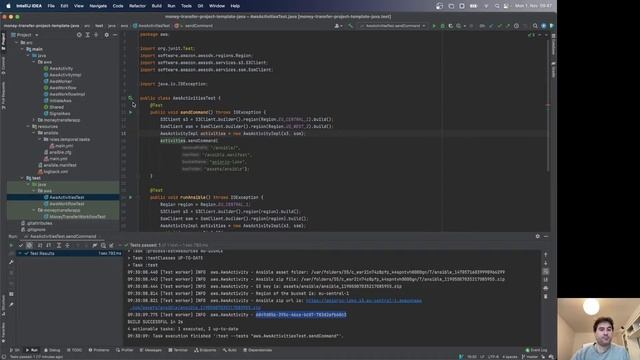This screenshot has height=360, width=640.
Task: Click Sort Alphabetically icon in test toolbar
Action: (40, 245)
